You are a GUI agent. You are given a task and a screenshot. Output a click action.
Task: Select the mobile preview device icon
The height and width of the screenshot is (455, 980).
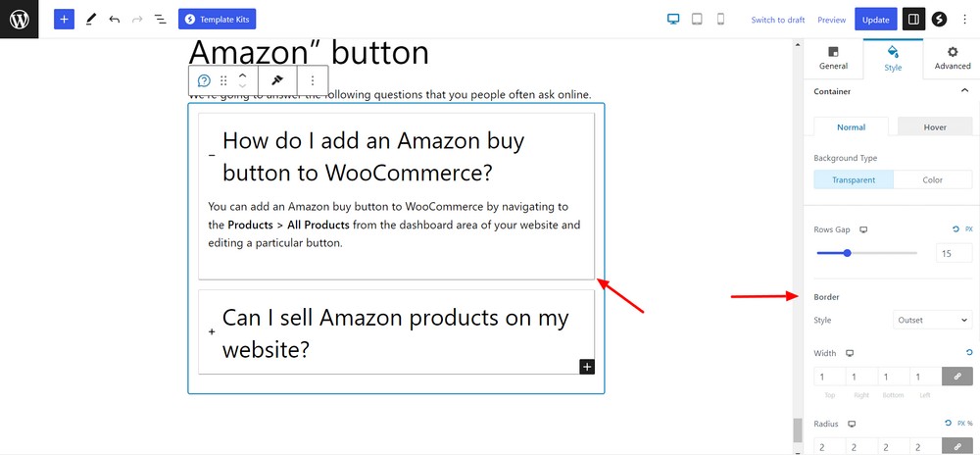click(x=720, y=19)
